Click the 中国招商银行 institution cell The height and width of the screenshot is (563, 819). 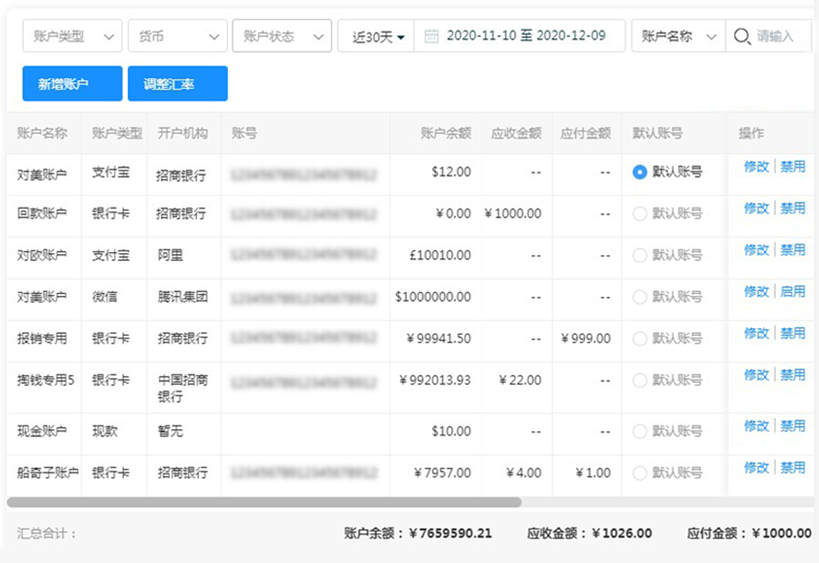(183, 388)
